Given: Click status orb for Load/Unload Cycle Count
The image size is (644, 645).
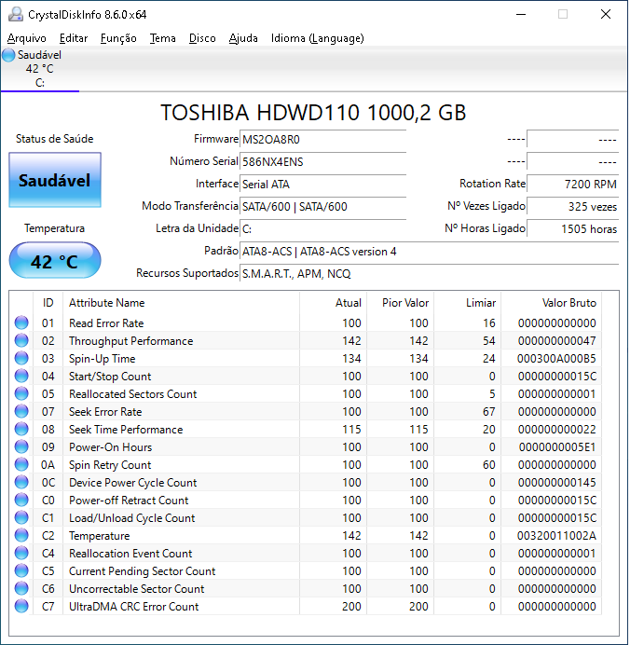Looking at the screenshot, I should (x=21, y=517).
